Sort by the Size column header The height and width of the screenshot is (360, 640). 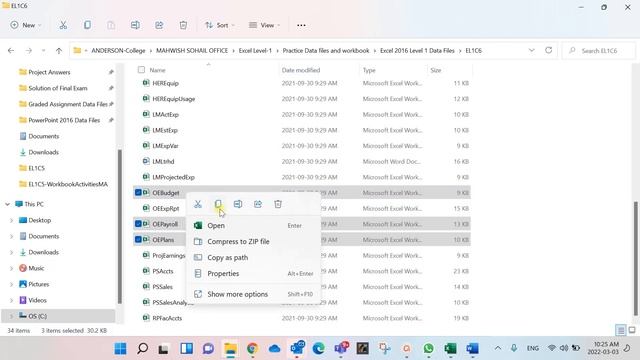[x=436, y=70]
